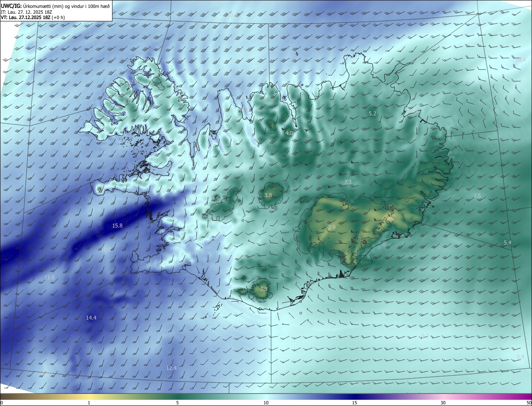Click the 15.8 precipitable water value
Viewport: 532px width, 406px height.
(118, 226)
